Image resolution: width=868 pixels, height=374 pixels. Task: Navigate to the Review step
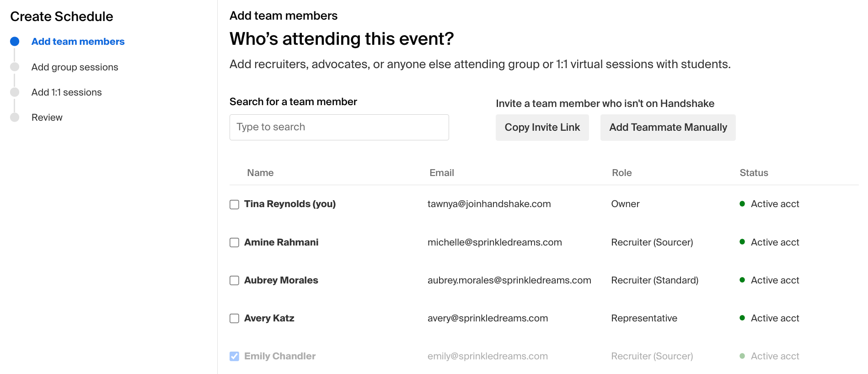tap(47, 117)
